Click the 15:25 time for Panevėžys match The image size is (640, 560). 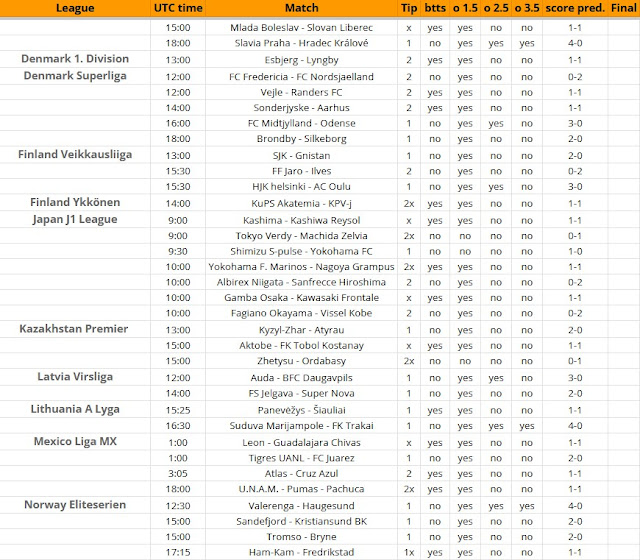[x=178, y=410]
